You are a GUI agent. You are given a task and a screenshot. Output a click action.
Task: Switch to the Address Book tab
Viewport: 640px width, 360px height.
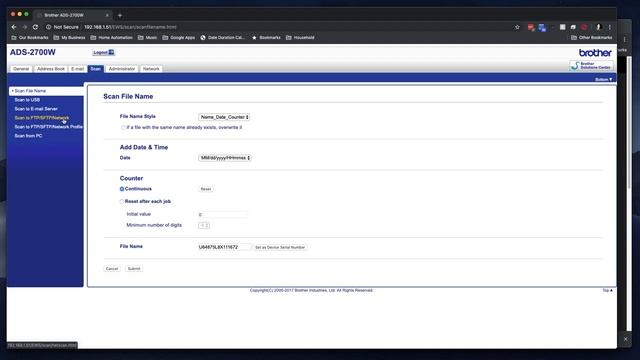tap(51, 69)
